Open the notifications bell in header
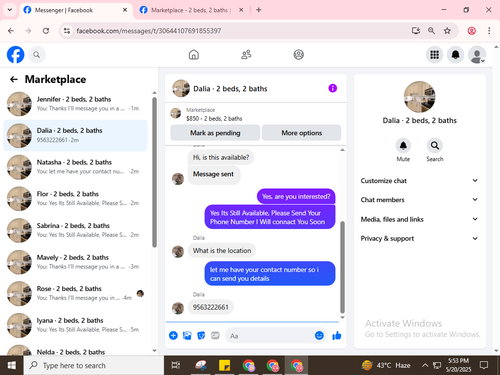Image resolution: width=500 pixels, height=375 pixels. click(455, 55)
